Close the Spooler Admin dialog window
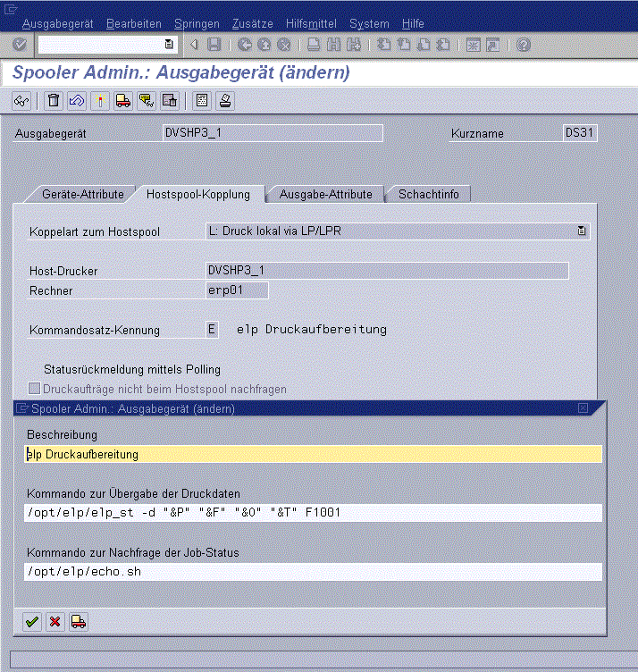The image size is (638, 672). click(583, 408)
